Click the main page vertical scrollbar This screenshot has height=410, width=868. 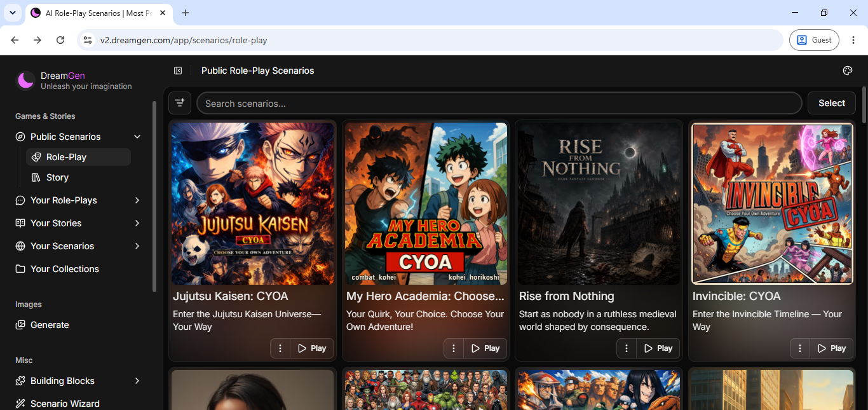[864, 105]
